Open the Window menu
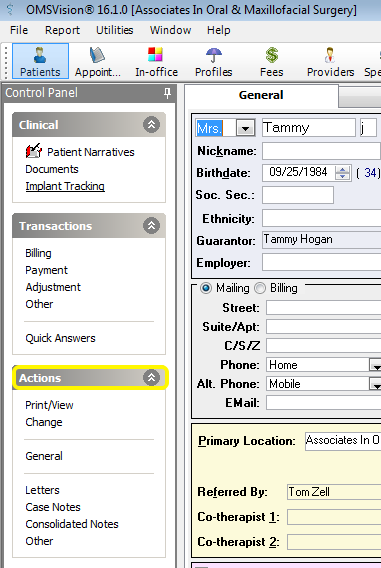The width and height of the screenshot is (381, 568). click(170, 30)
